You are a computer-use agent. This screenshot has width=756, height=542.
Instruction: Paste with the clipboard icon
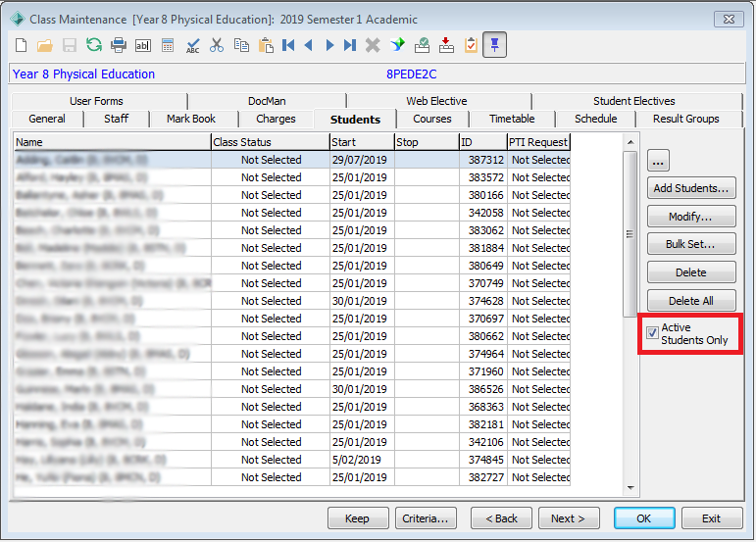tap(266, 45)
